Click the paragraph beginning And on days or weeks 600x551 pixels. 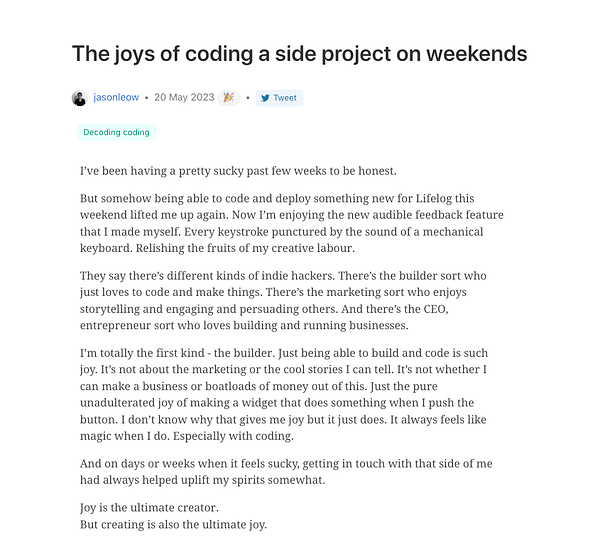pyautogui.click(x=286, y=472)
